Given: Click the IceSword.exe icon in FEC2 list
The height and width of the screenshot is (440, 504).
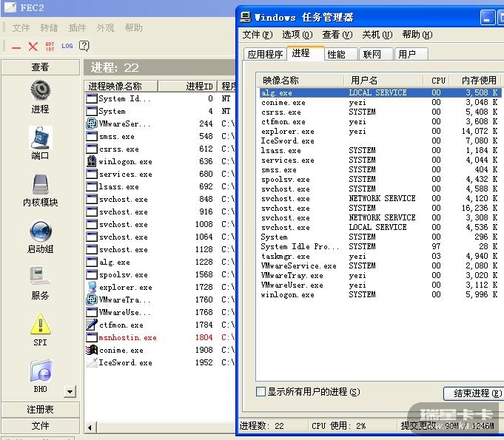Looking at the screenshot, I should tap(92, 362).
